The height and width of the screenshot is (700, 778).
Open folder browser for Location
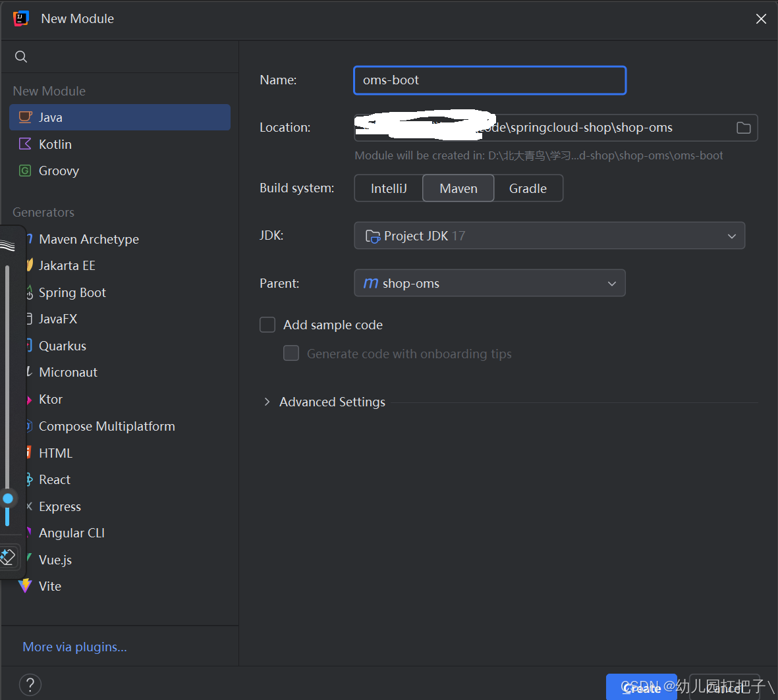743,128
